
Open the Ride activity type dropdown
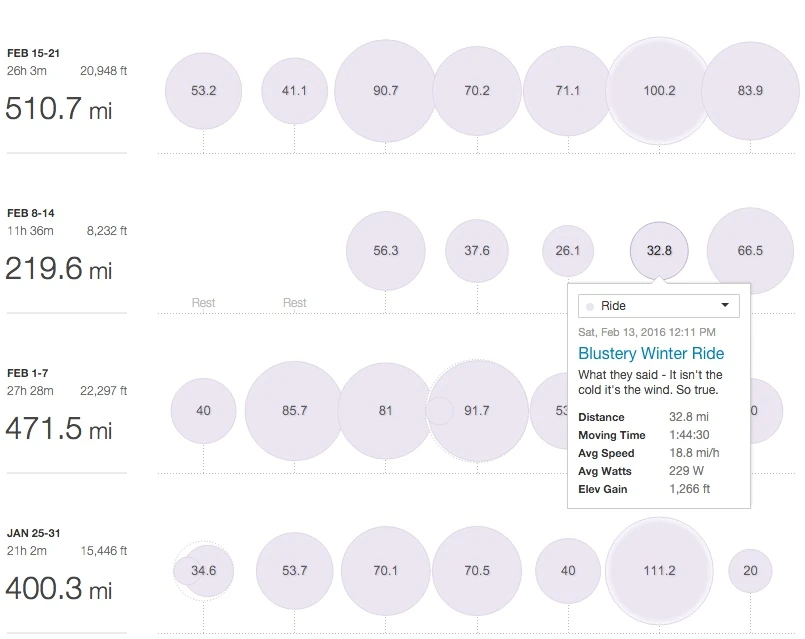click(659, 306)
